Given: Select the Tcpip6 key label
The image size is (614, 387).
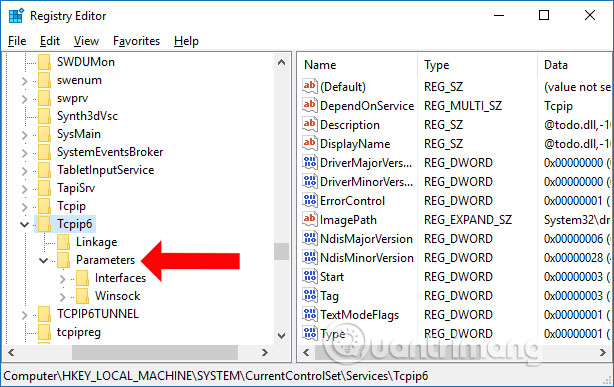Looking at the screenshot, I should coord(74,224).
